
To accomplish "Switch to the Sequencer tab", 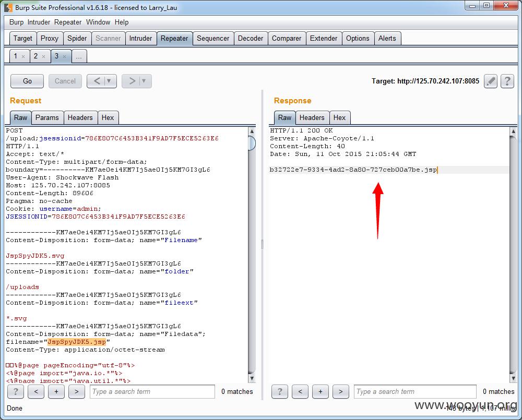I will tap(213, 38).
